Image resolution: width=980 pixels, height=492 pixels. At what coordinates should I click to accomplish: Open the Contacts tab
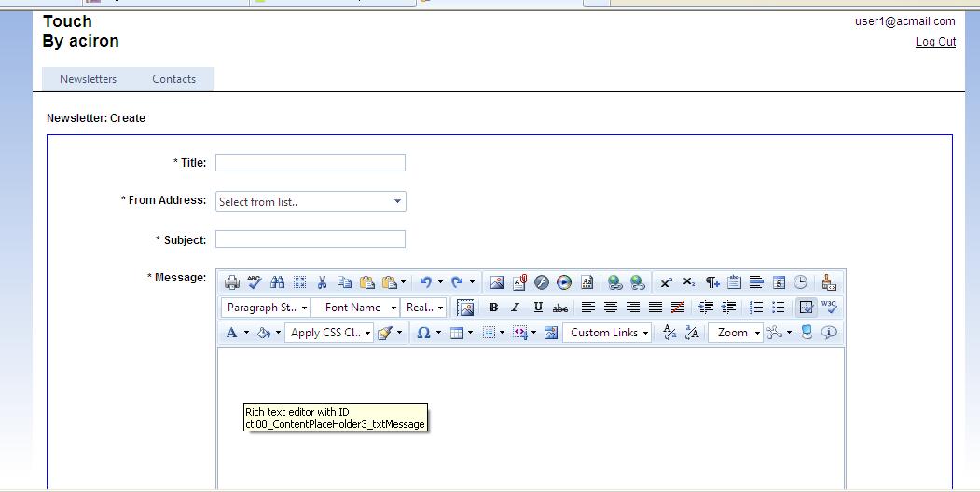[173, 79]
